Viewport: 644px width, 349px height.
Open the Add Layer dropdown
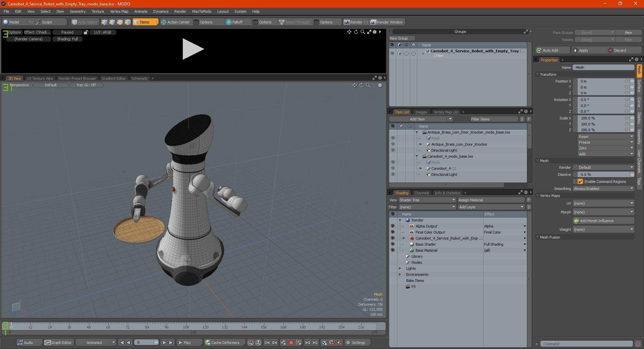(x=491, y=207)
